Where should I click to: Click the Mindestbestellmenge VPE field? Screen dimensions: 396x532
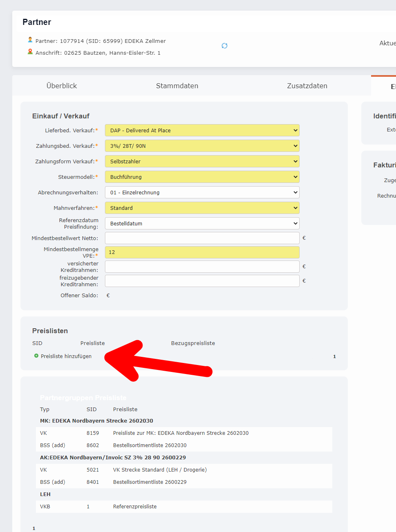tap(202, 252)
